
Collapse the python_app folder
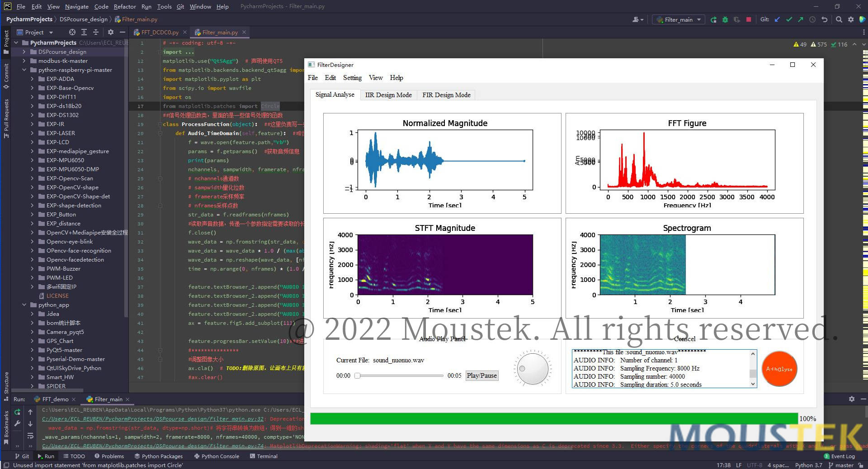(24, 305)
